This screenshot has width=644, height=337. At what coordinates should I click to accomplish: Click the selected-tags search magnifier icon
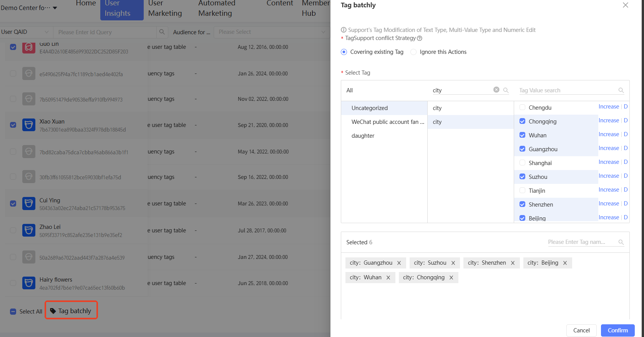tap(621, 242)
